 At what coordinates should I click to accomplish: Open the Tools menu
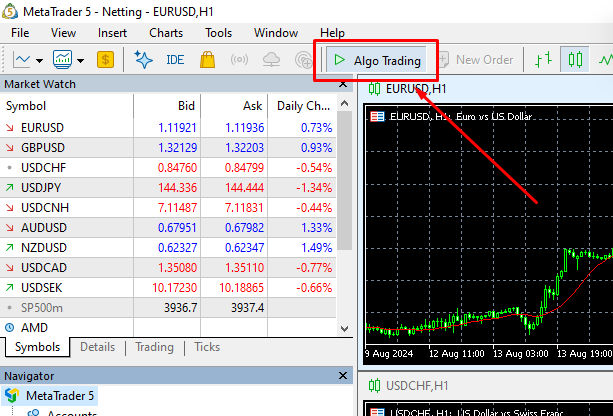click(x=219, y=33)
